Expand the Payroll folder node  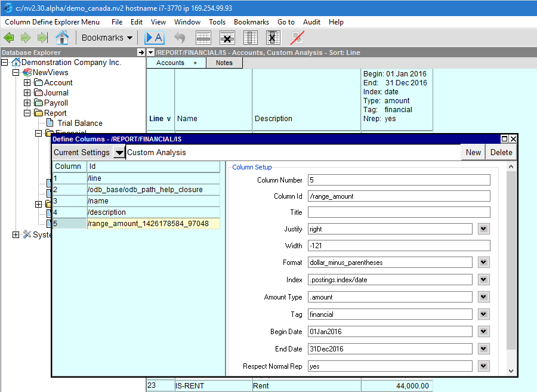[x=27, y=103]
